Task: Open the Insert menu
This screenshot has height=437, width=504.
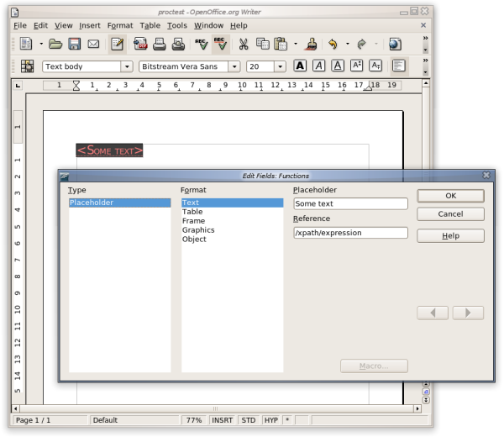Action: pos(90,25)
